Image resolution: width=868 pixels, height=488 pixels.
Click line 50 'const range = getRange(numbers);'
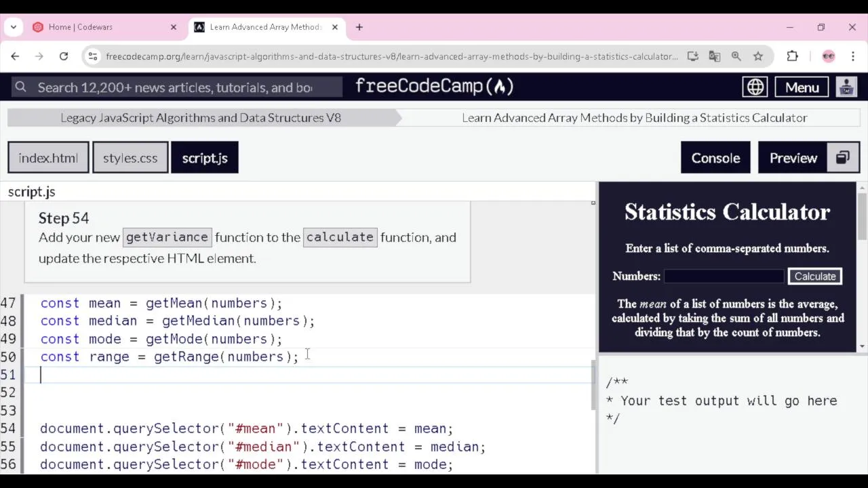coord(169,357)
